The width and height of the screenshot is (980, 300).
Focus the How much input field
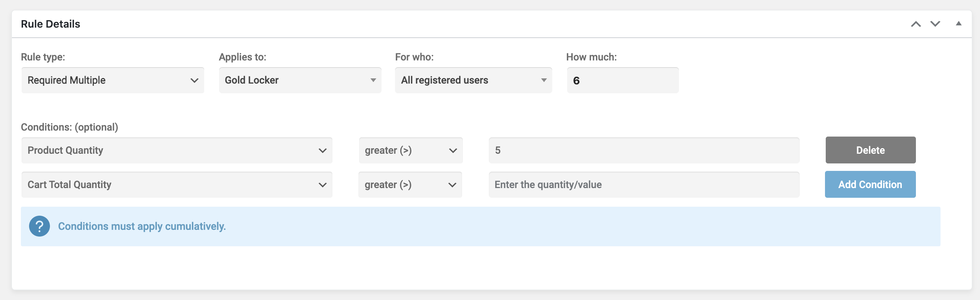pos(623,80)
